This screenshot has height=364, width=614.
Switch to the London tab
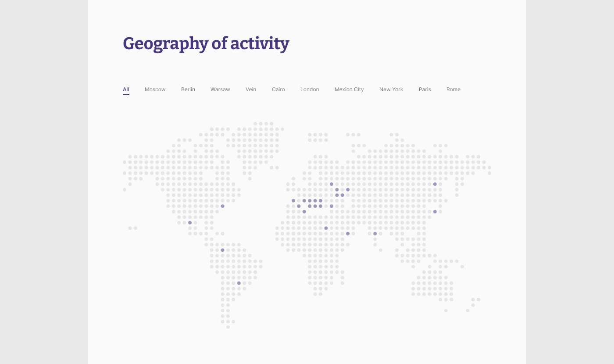[x=310, y=89]
